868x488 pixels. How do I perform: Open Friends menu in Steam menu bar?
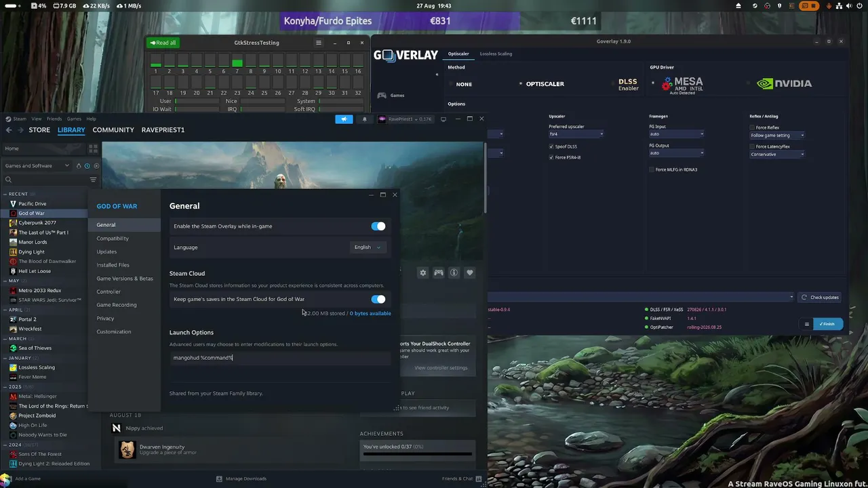click(54, 119)
